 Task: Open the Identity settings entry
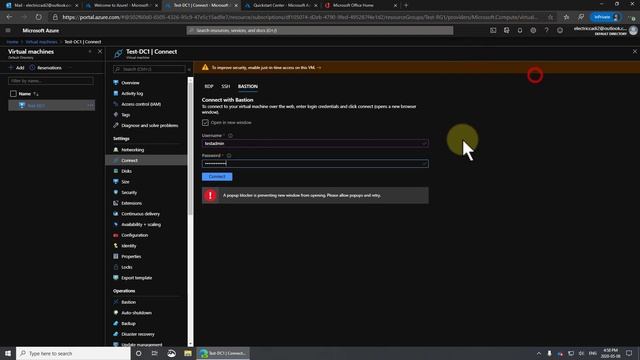coord(129,246)
